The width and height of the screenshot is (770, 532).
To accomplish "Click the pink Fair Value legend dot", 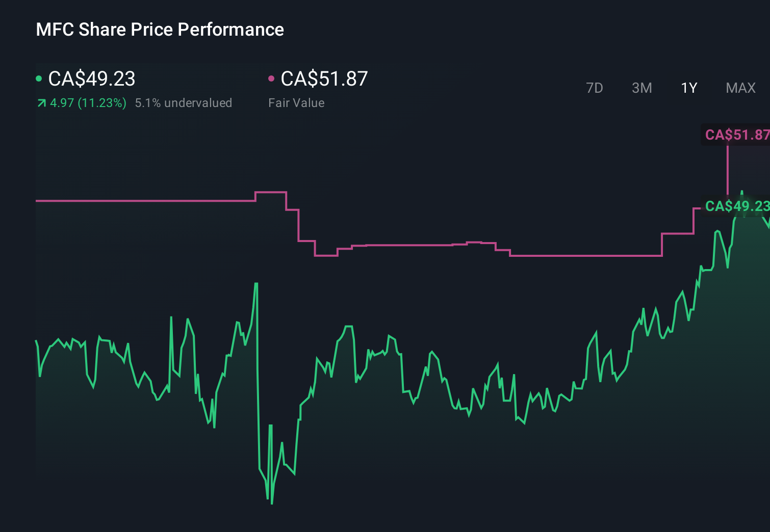I will tap(271, 78).
